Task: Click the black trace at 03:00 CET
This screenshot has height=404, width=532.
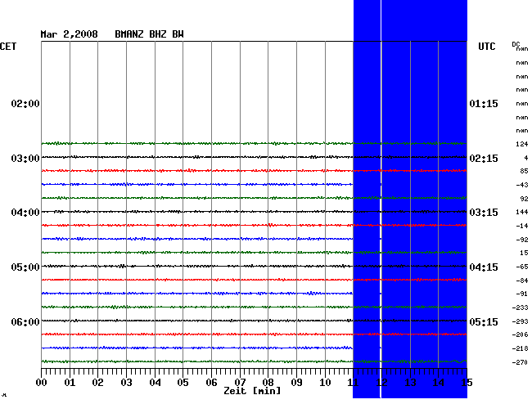Action: tap(254, 157)
